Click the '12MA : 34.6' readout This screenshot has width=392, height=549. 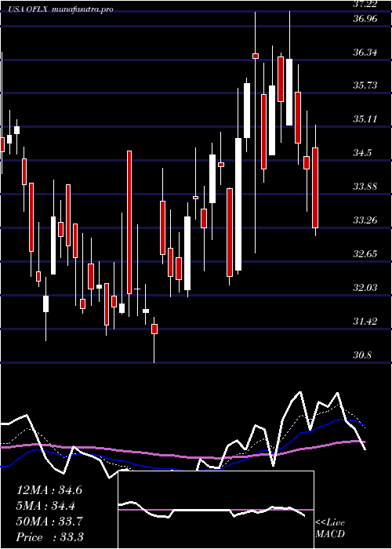[49, 490]
